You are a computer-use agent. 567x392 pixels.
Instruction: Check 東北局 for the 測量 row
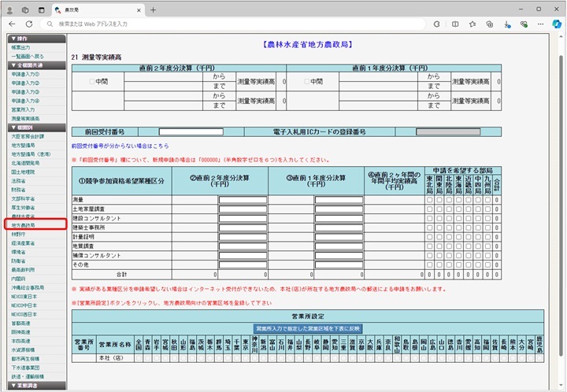[430, 199]
